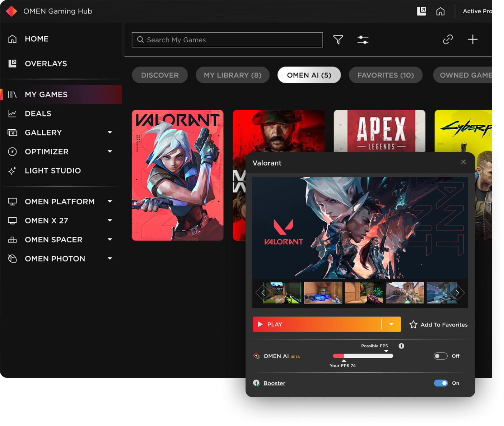This screenshot has width=504, height=426.
Task: Open the Booster link
Action: coord(274,383)
